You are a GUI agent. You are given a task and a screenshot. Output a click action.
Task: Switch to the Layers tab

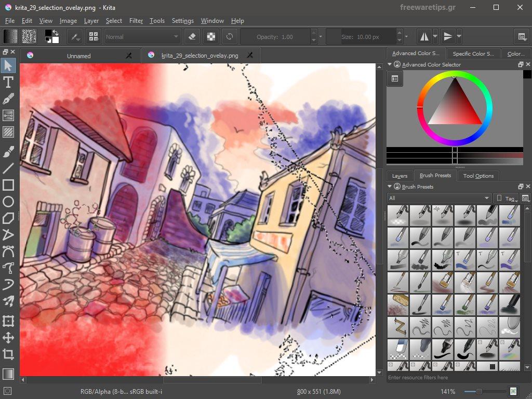400,176
